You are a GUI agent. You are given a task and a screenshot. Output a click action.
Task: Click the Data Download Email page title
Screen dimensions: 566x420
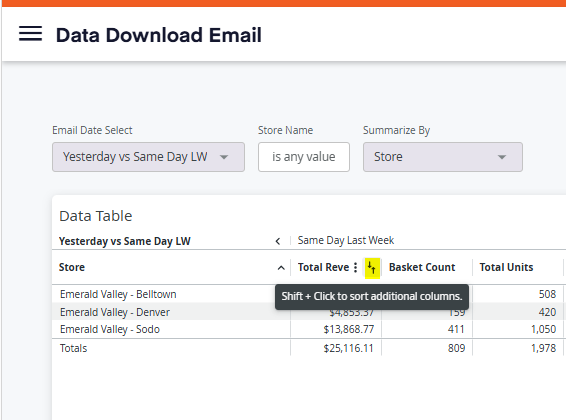(158, 35)
